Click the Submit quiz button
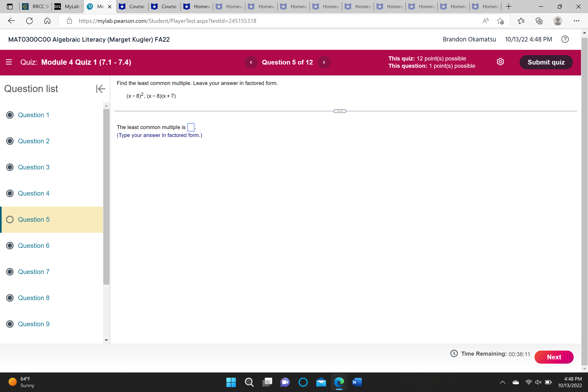The height and width of the screenshot is (392, 588). coord(546,62)
